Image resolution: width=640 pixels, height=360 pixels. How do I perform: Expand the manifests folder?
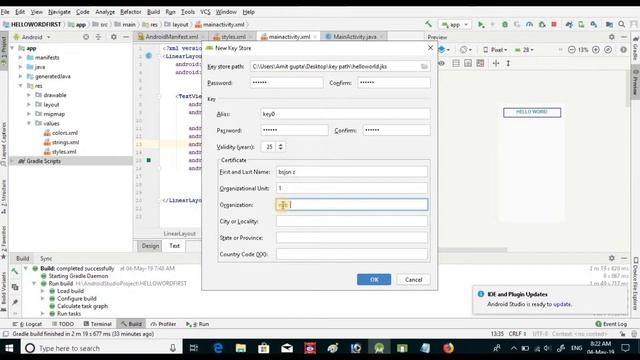pos(20,58)
